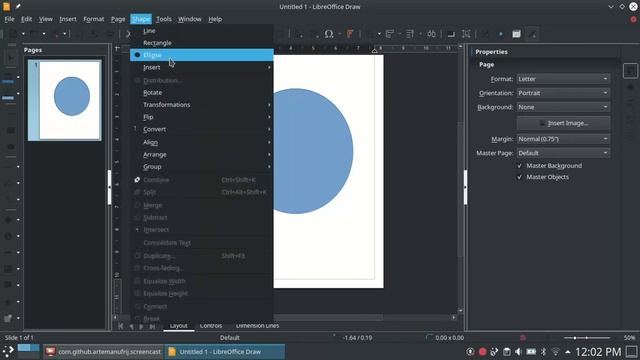Choose Line in the Shape menu
Screen dimensions: 640x360
tap(202, 31)
